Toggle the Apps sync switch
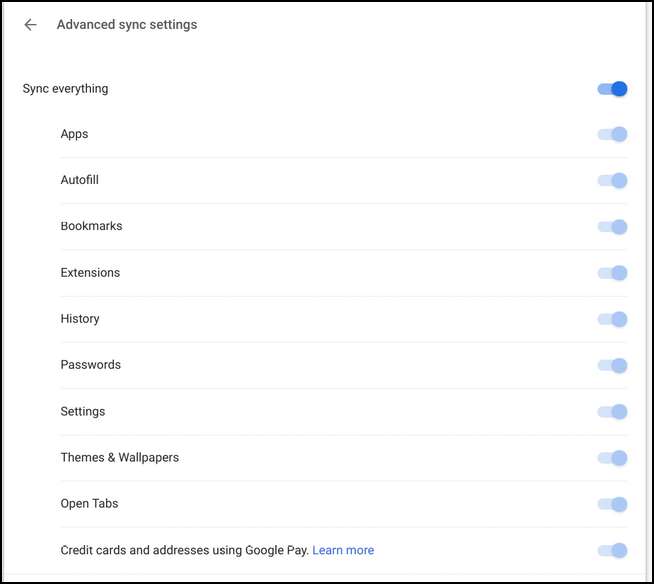The image size is (654, 584). click(x=612, y=134)
